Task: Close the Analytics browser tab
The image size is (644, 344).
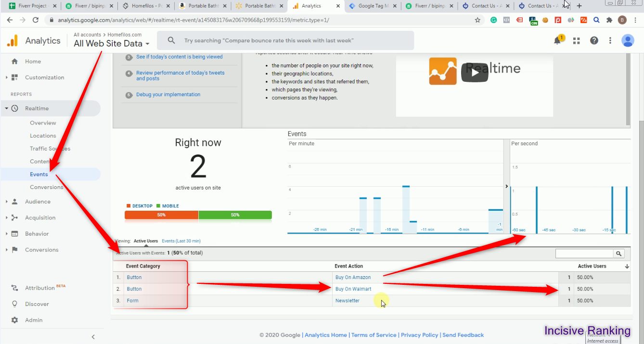Action: pyautogui.click(x=338, y=6)
